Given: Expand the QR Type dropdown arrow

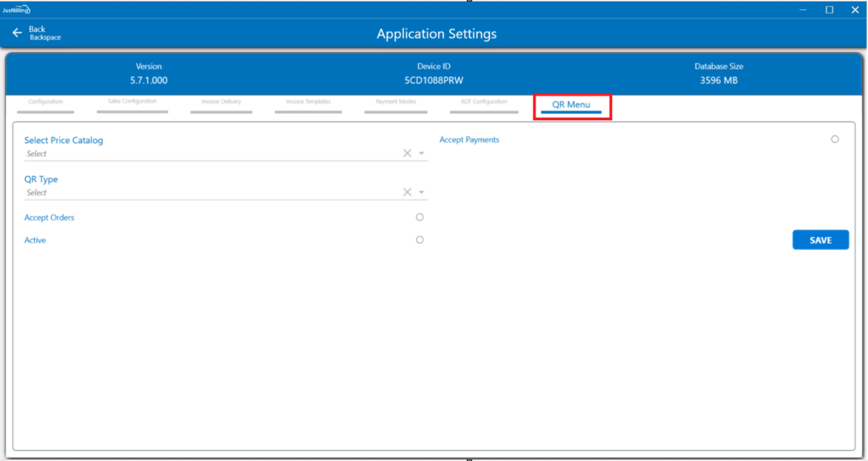Looking at the screenshot, I should point(422,193).
